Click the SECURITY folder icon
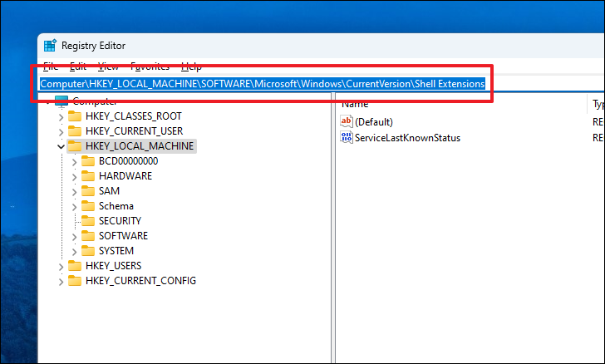 point(88,221)
